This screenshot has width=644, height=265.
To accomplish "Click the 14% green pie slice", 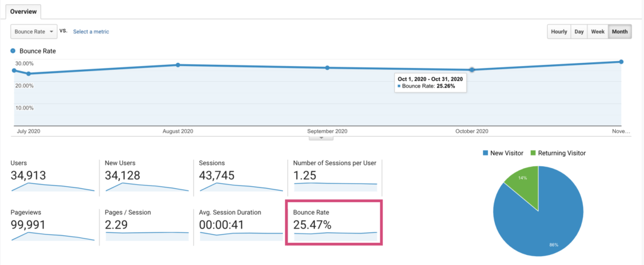I will tap(525, 185).
